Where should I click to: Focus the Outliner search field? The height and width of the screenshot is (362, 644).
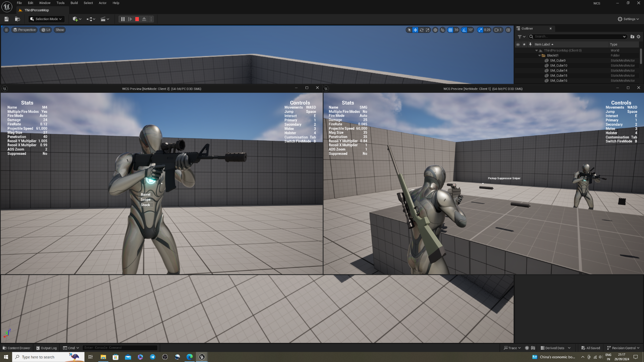[x=577, y=37]
